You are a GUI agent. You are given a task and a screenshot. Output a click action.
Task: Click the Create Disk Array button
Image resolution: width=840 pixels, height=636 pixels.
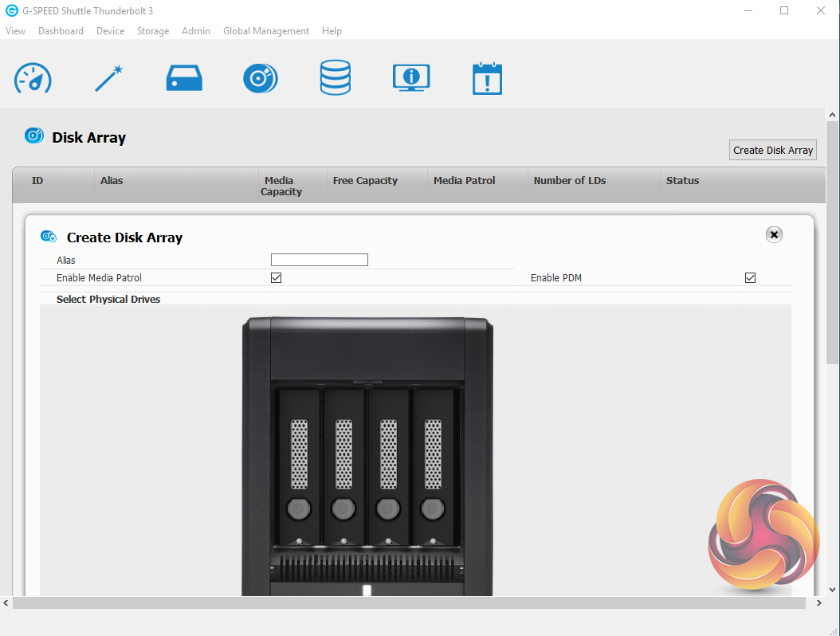[x=772, y=150]
